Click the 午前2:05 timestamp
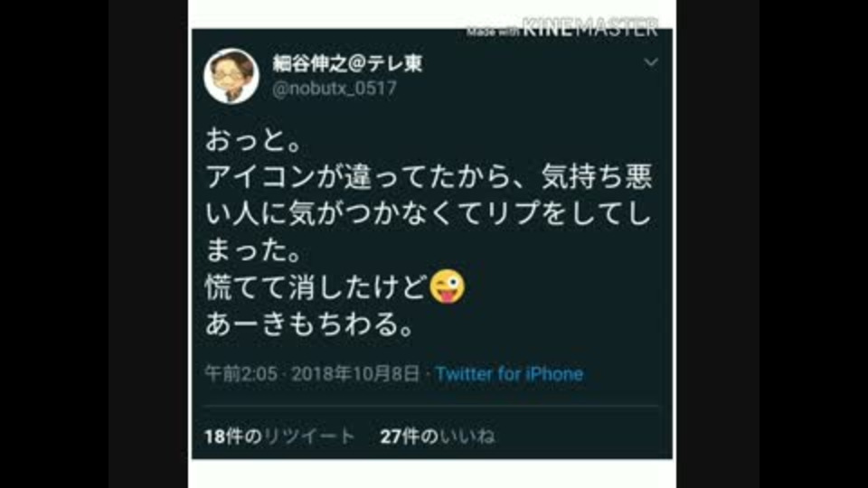The width and height of the screenshot is (868, 488). tap(241, 374)
